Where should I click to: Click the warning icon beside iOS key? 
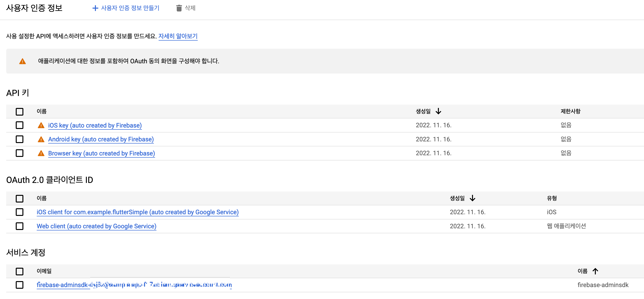(x=41, y=125)
